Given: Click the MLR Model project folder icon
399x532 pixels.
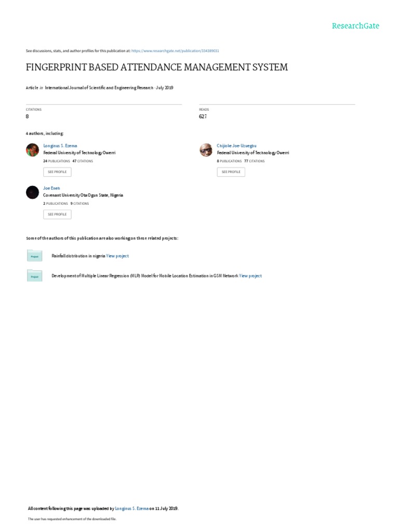Looking at the screenshot, I should click(x=35, y=275).
